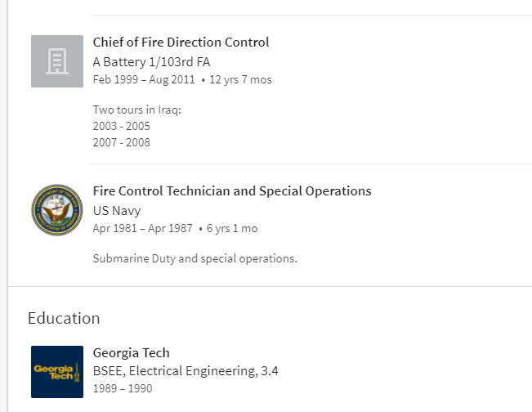Viewport: 532px width, 412px height.
Task: Select the A Battery 1/103rd FA company name
Action: click(x=152, y=62)
